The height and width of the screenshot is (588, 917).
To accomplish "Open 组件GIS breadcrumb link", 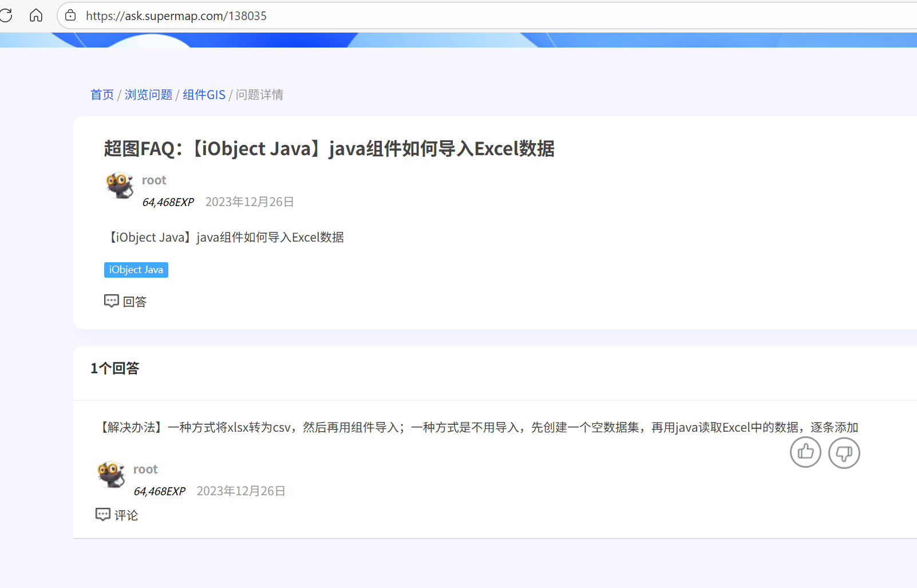I will 204,94.
